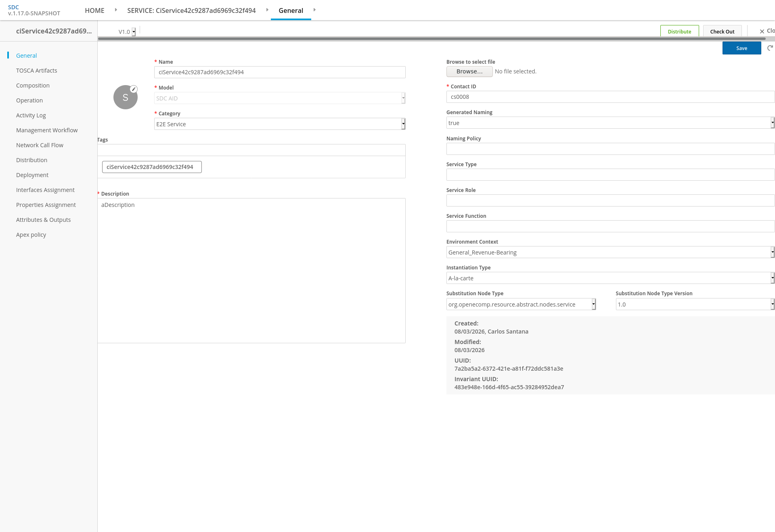Open the Generated Naming dropdown
The width and height of the screenshot is (775, 532).
610,123
